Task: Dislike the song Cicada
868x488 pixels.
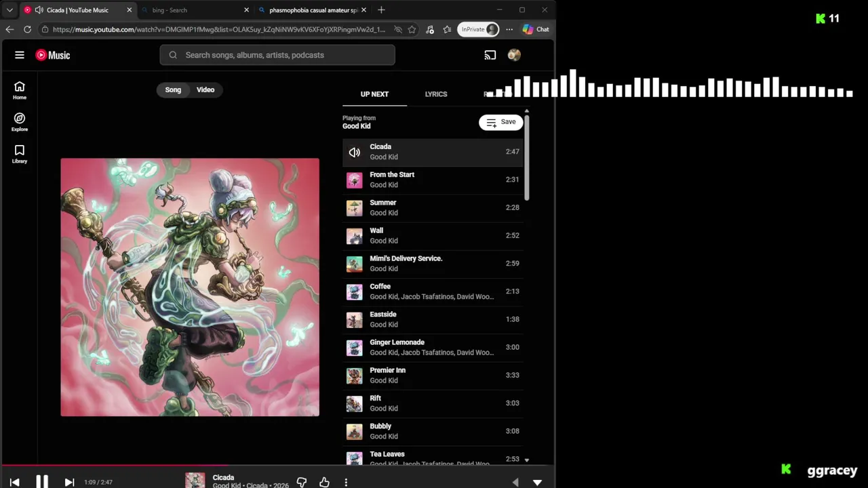Action: (302, 482)
